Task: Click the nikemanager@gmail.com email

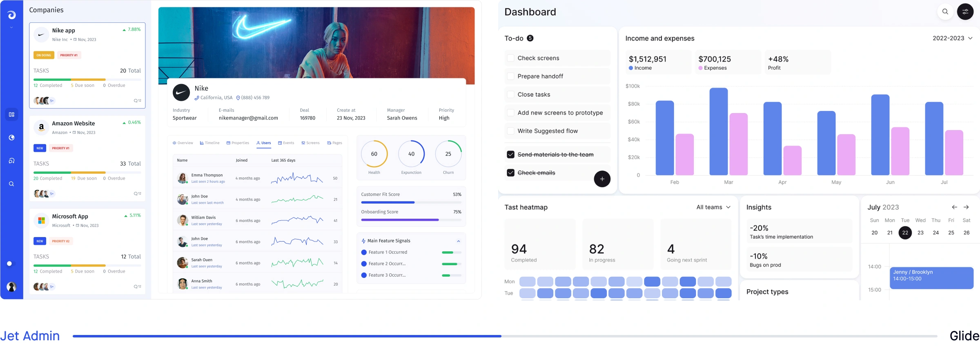Action: (248, 118)
